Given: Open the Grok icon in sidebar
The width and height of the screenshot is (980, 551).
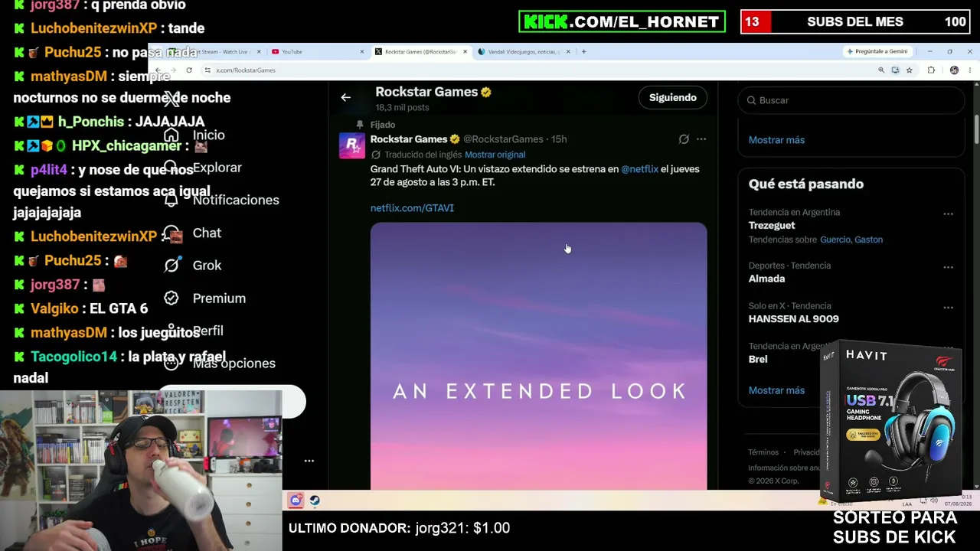Looking at the screenshot, I should click(x=171, y=265).
